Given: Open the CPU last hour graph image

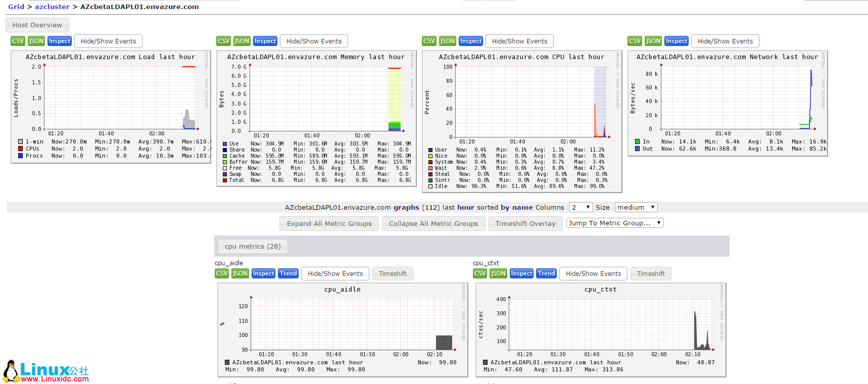Looking at the screenshot, I should pos(522,121).
